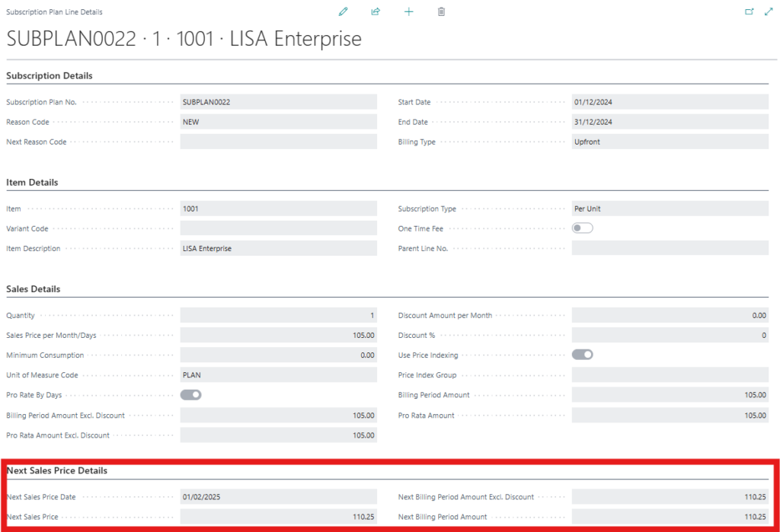The width and height of the screenshot is (780, 532).
Task: Turn off Pro Rate By Days toggle
Action: pos(190,395)
